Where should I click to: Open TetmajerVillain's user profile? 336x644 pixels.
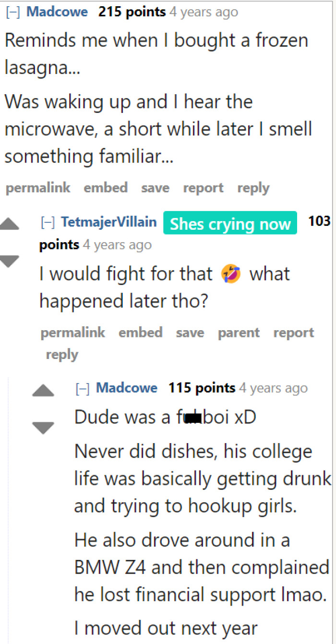[108, 222]
